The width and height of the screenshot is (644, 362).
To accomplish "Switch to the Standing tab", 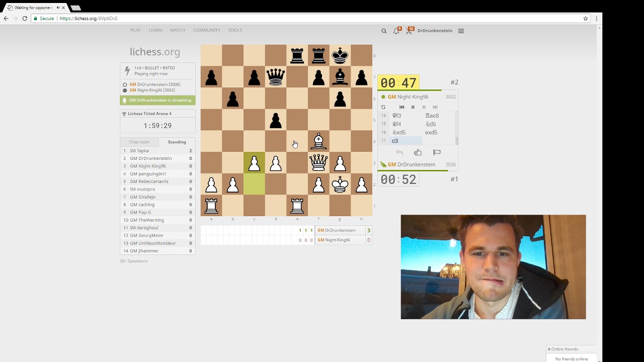I will click(177, 142).
